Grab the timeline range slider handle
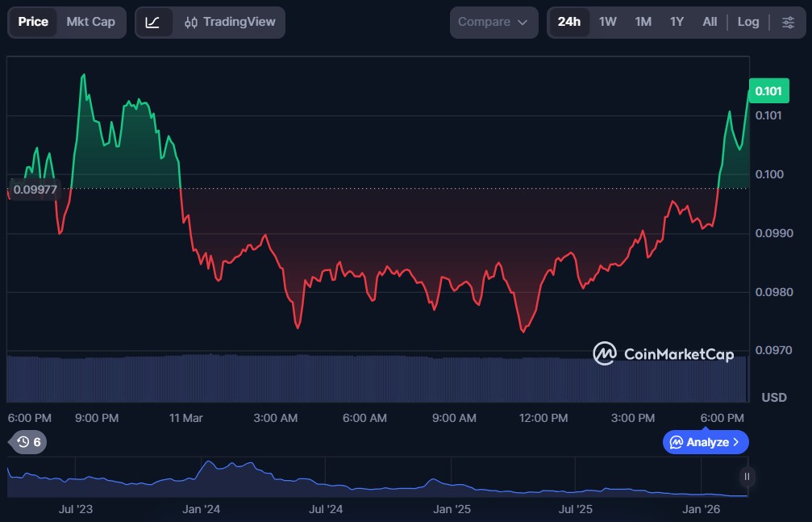This screenshot has width=812, height=522. (747, 477)
